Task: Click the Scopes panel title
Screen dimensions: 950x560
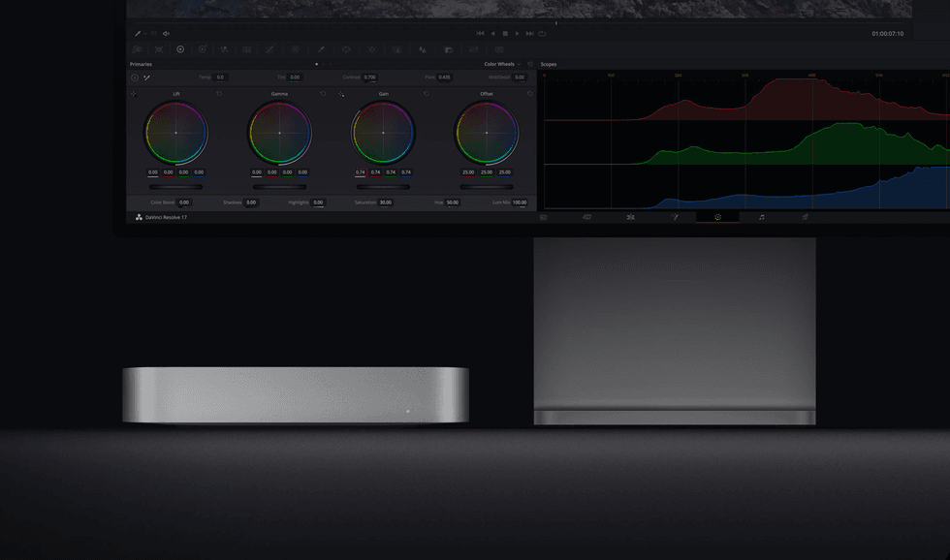Action: pyautogui.click(x=549, y=63)
